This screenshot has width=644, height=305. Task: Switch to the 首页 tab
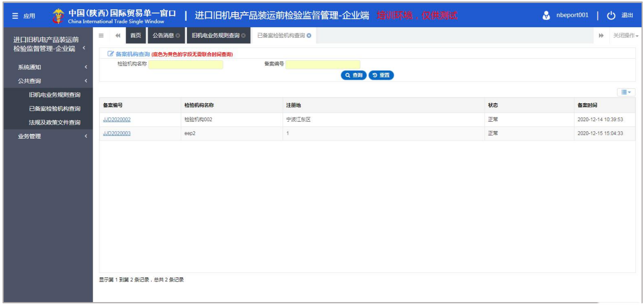coord(136,35)
